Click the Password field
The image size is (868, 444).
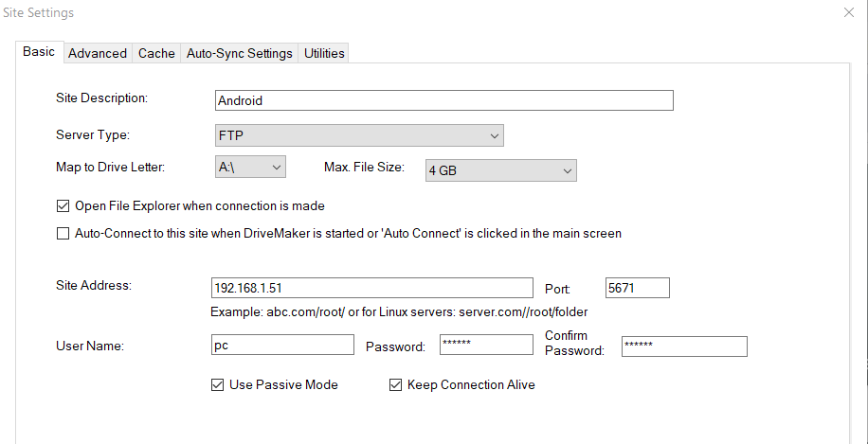(486, 345)
